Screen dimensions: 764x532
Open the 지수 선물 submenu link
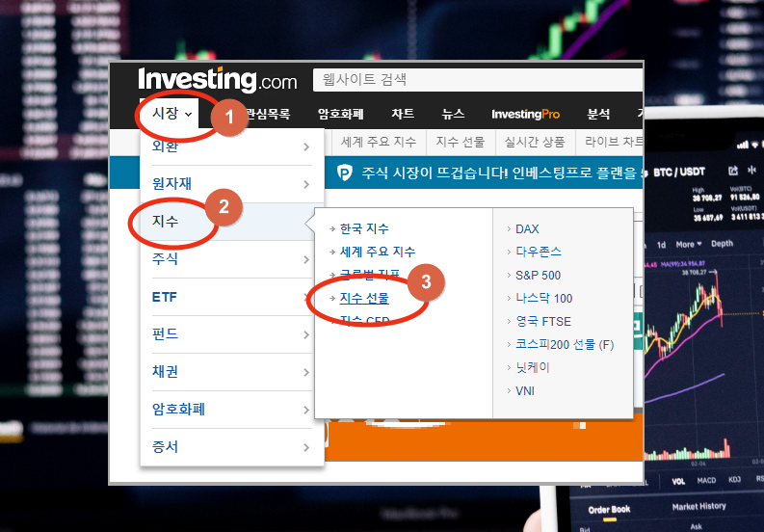[x=364, y=298]
